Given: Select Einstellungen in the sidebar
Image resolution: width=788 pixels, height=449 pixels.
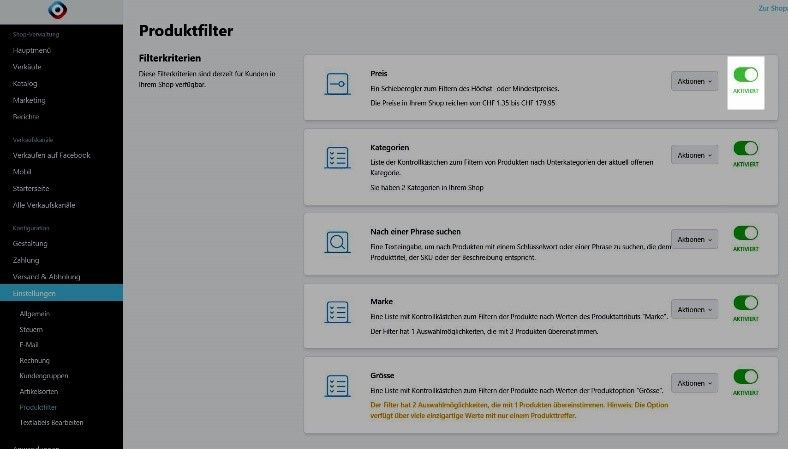Looking at the screenshot, I should [x=61, y=293].
